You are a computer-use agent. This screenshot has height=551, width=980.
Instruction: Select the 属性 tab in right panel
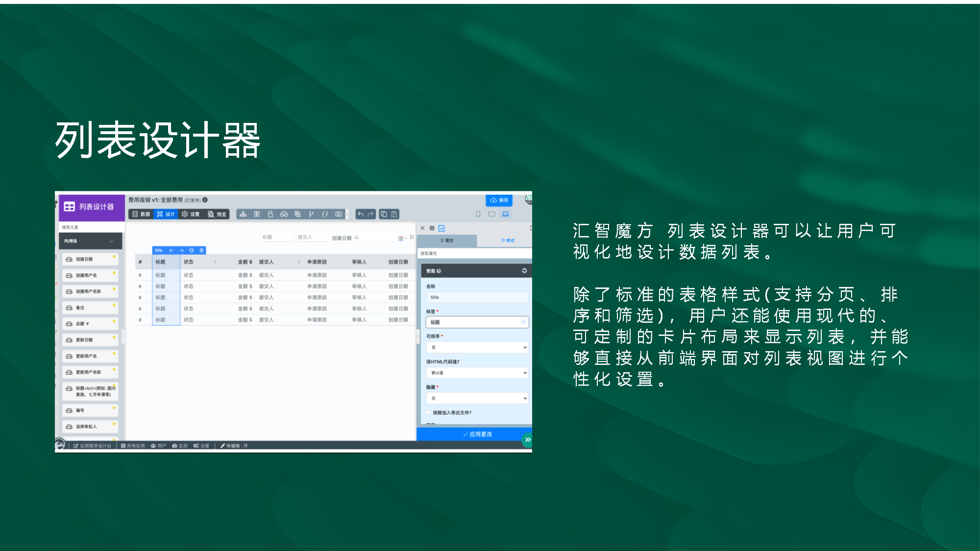point(447,240)
